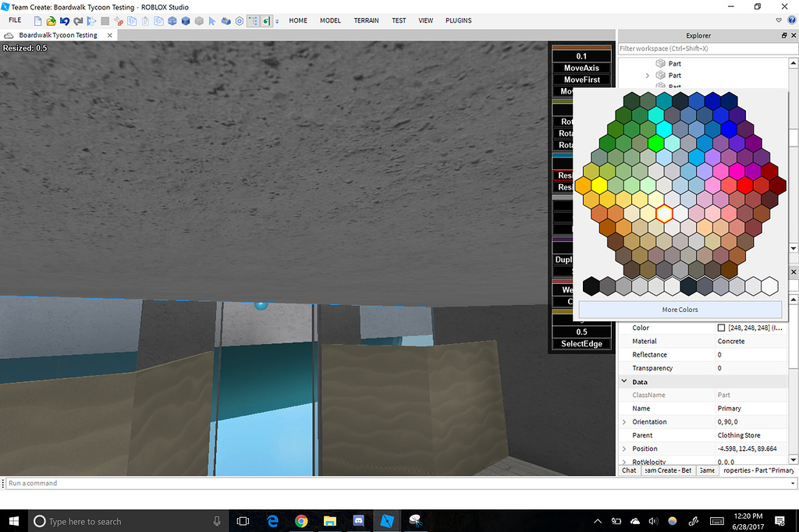Select the Undo icon in the toolbar
This screenshot has height=532, width=799.
point(66,21)
